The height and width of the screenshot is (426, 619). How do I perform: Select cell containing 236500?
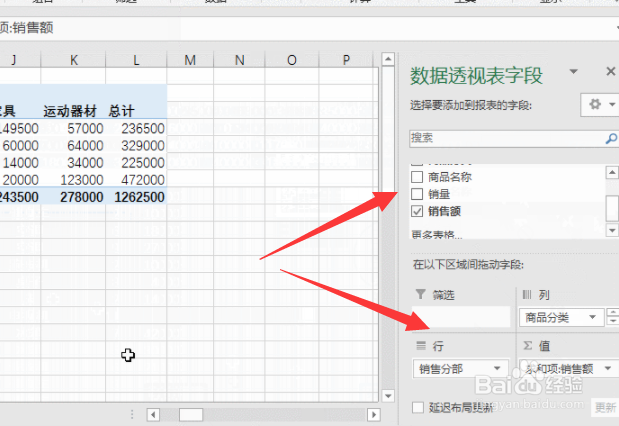(x=136, y=128)
